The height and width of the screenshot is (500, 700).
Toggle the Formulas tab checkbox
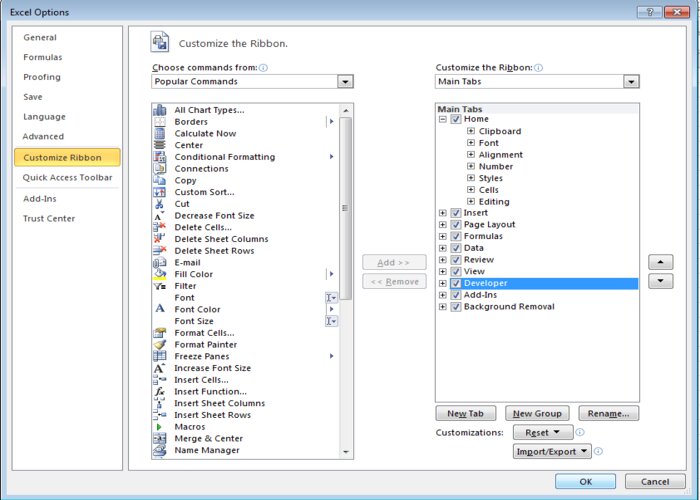pyautogui.click(x=456, y=236)
